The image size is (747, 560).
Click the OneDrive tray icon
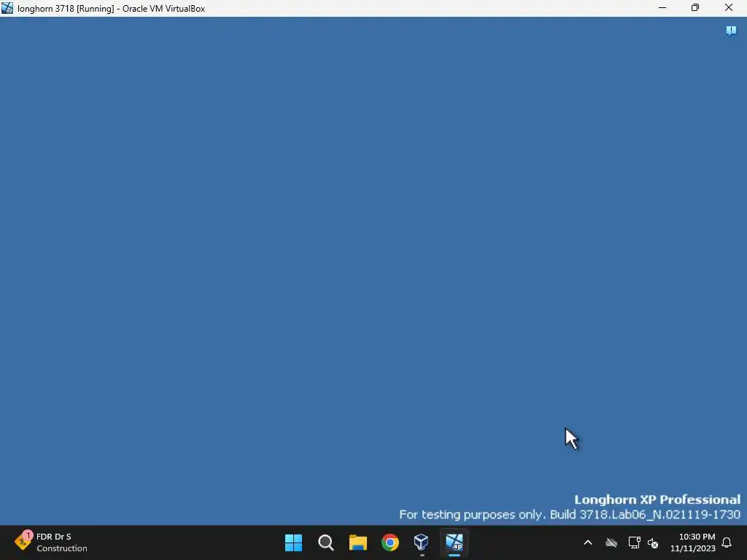(x=611, y=542)
